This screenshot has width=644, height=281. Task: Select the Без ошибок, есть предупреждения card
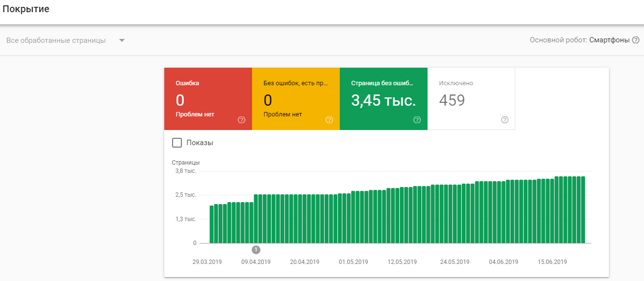[x=296, y=99]
